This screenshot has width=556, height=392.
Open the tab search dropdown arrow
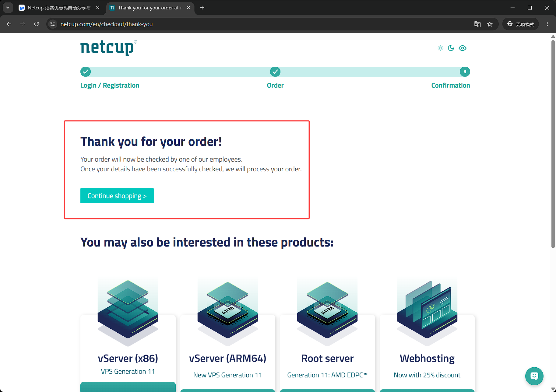[x=8, y=8]
